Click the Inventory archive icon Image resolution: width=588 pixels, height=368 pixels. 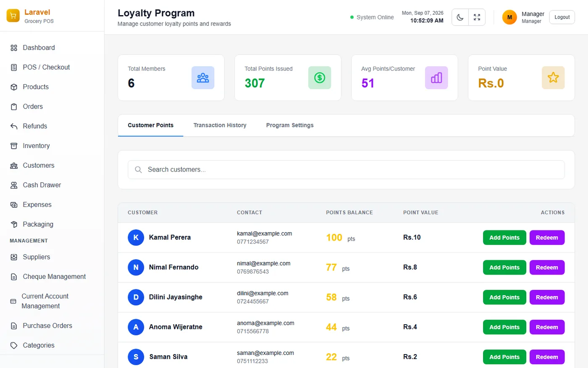(x=14, y=146)
